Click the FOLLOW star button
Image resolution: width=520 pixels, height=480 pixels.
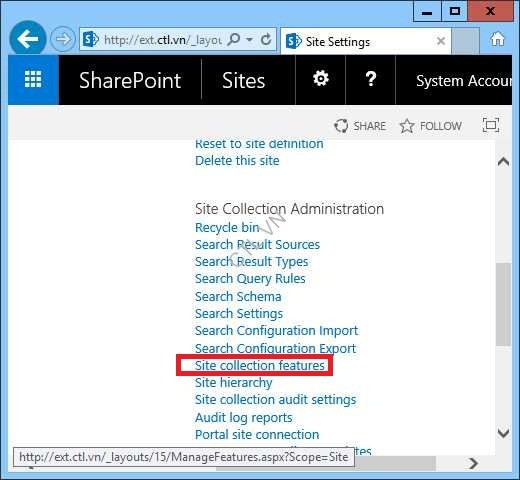pos(431,126)
